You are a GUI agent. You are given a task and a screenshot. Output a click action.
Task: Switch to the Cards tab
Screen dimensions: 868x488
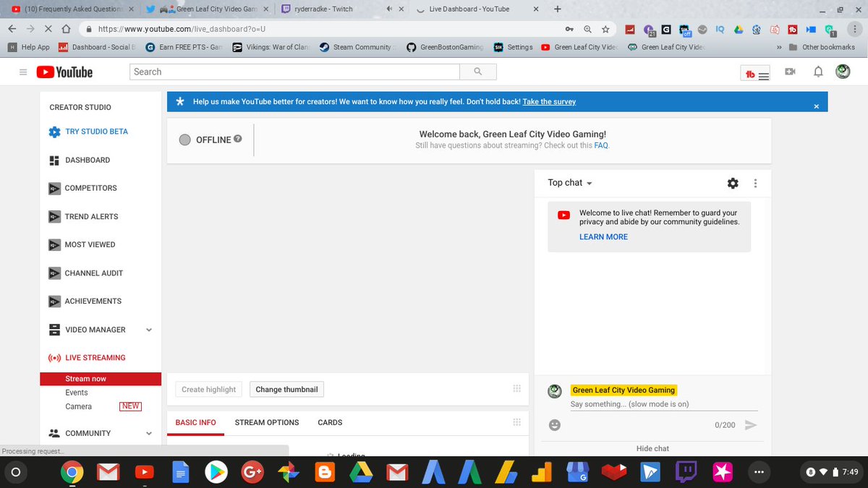click(x=330, y=422)
